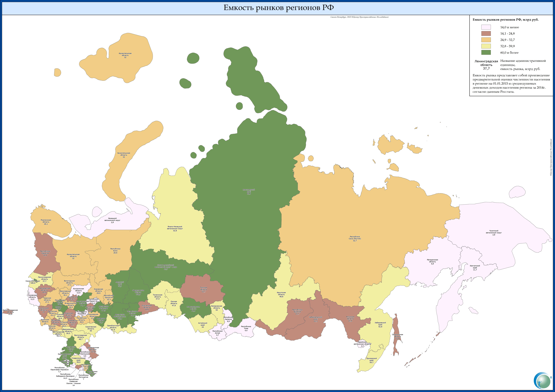This screenshot has width=555, height=392.
Task: Click the 'Псковская область 12,5' label
Action: [x=32, y=297]
